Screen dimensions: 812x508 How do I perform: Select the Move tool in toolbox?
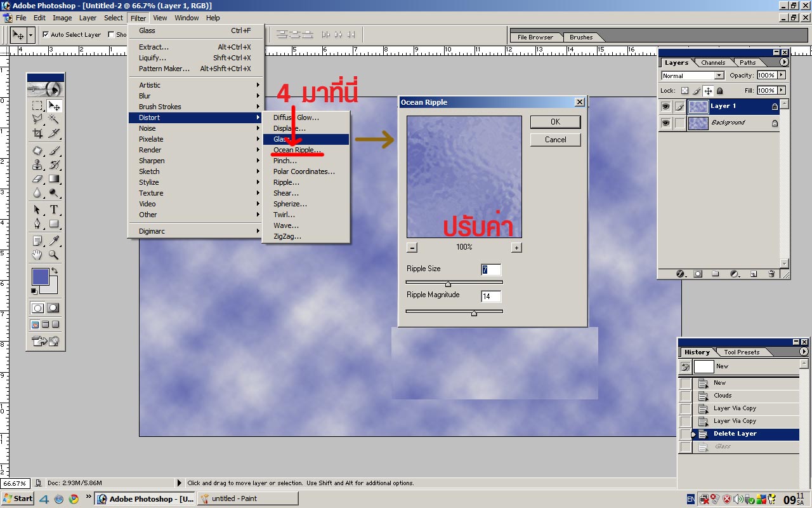coord(55,106)
